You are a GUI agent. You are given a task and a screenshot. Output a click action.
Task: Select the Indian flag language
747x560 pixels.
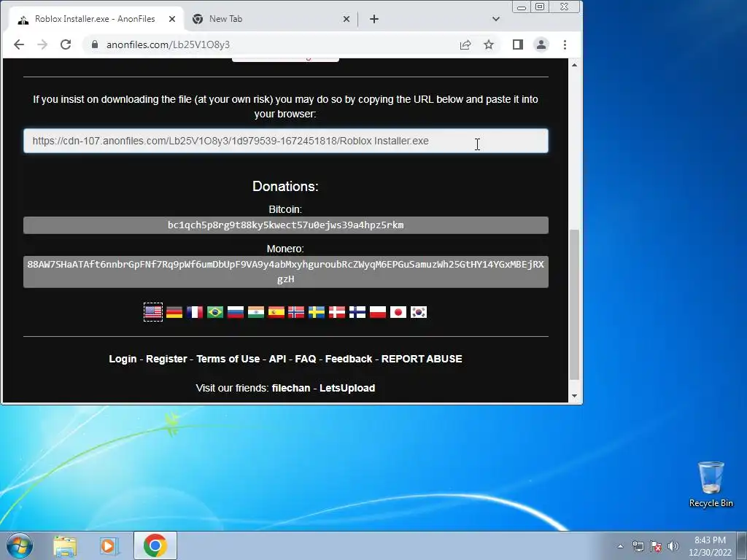[256, 312]
